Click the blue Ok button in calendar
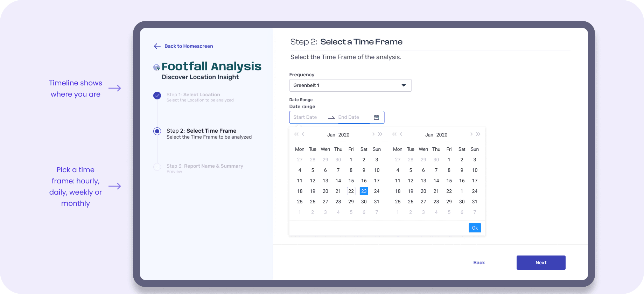The height and width of the screenshot is (294, 644). (x=475, y=228)
